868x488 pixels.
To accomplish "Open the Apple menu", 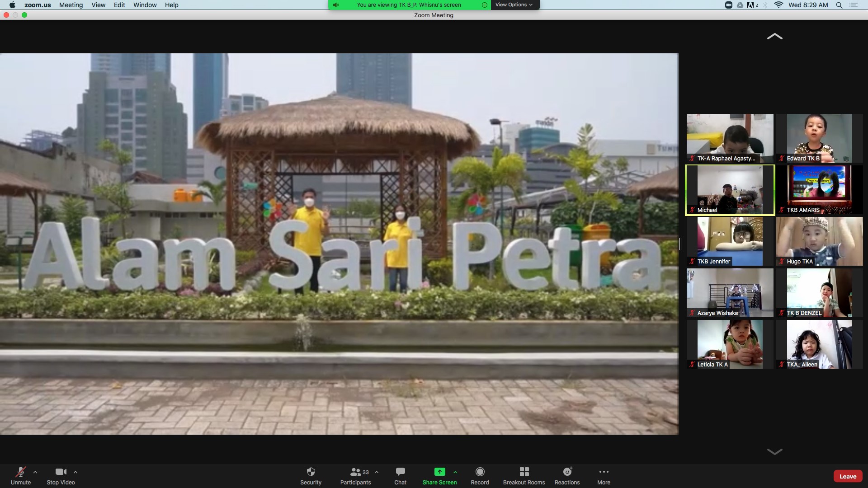I will (x=12, y=5).
